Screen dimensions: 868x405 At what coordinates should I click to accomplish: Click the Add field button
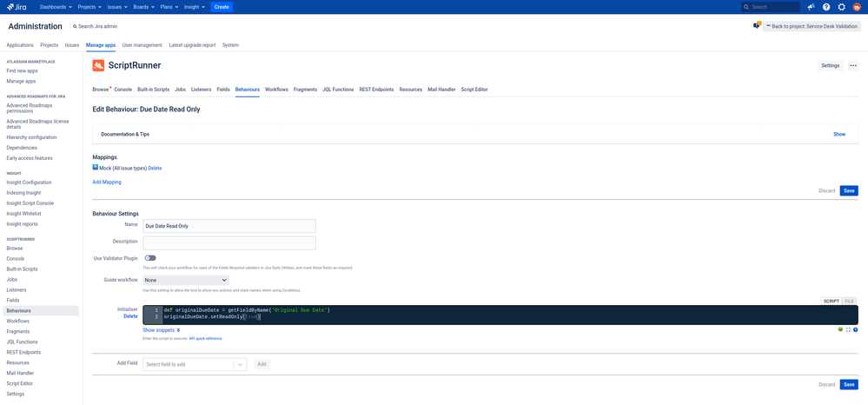pos(262,364)
